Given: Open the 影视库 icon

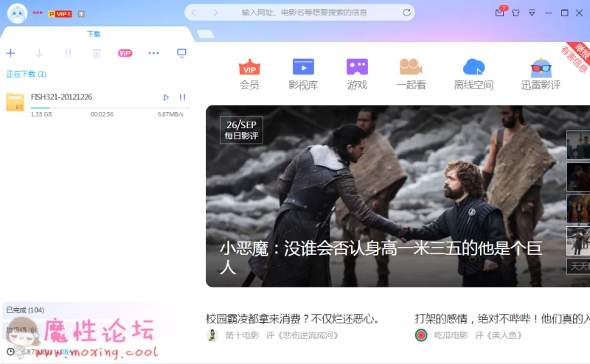Looking at the screenshot, I should pyautogui.click(x=303, y=74).
